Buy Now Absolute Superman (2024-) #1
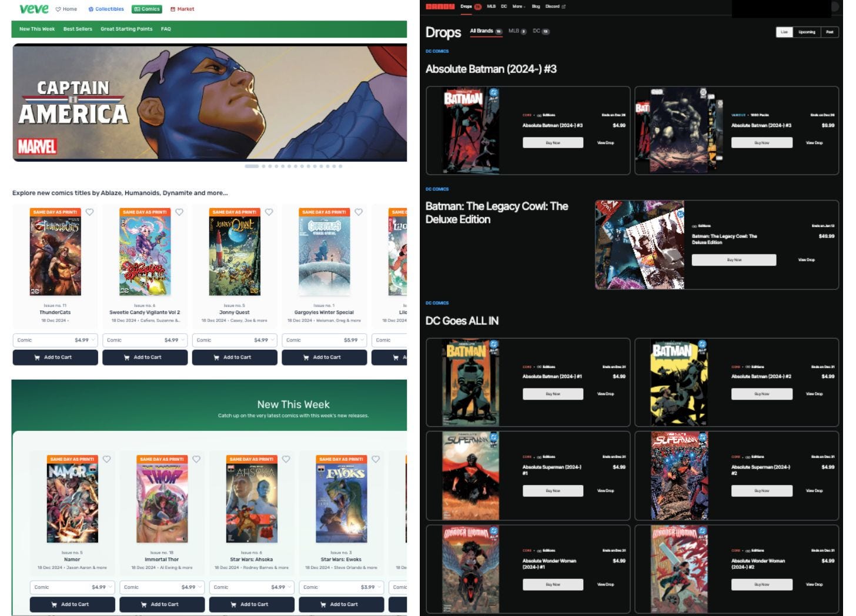Screen dimensions: 856x616 point(553,491)
